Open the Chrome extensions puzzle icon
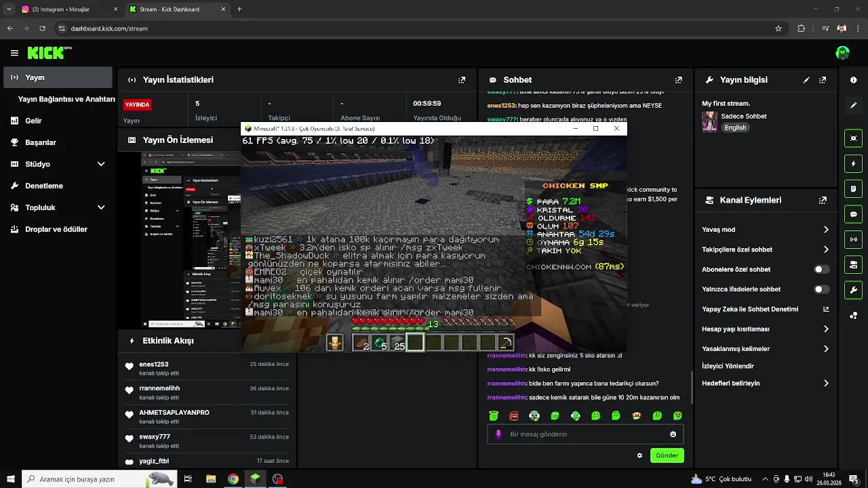The width and height of the screenshot is (868, 488). tap(801, 28)
